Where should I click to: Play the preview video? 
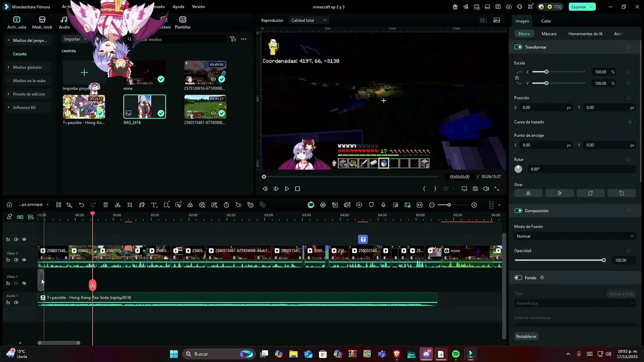pos(287,189)
